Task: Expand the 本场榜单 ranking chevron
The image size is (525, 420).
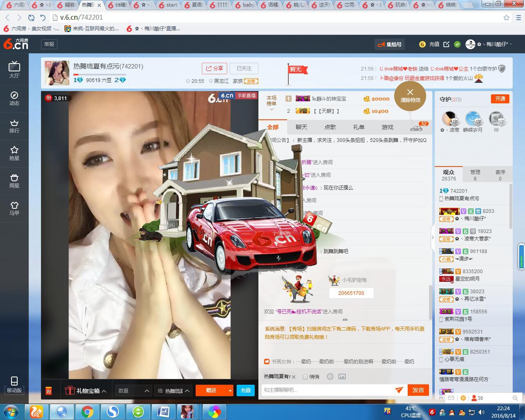Action: pyautogui.click(x=272, y=110)
